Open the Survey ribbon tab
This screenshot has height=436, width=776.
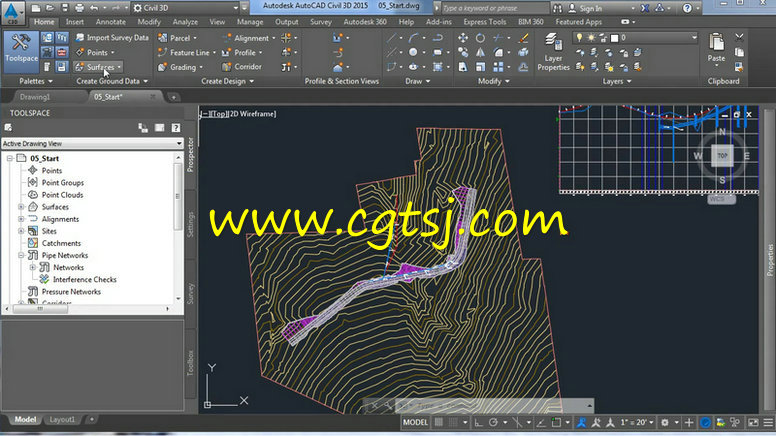[321, 22]
